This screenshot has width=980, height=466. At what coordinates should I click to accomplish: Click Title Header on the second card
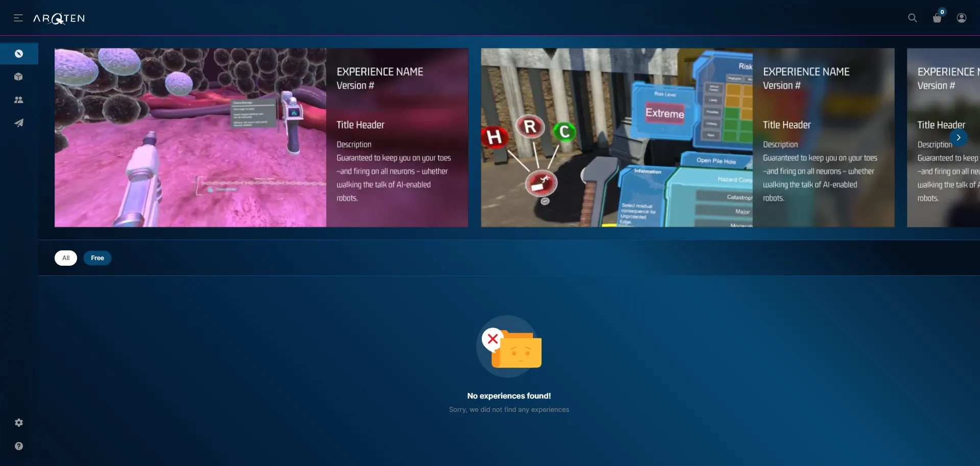click(x=787, y=125)
